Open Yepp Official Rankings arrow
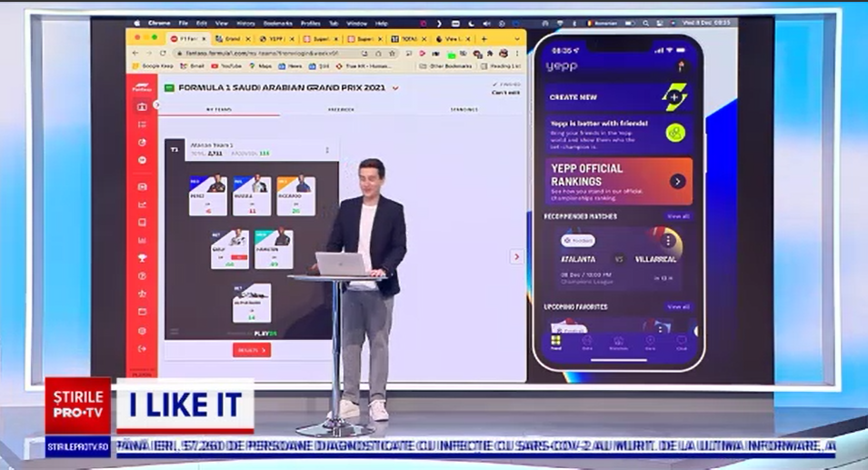This screenshot has width=868, height=470. [x=677, y=181]
